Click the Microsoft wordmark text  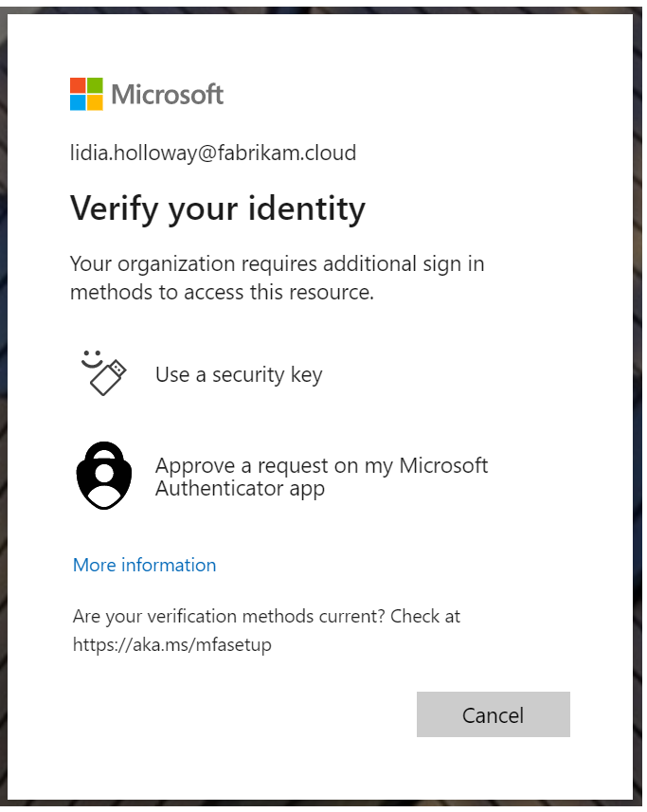click(168, 94)
